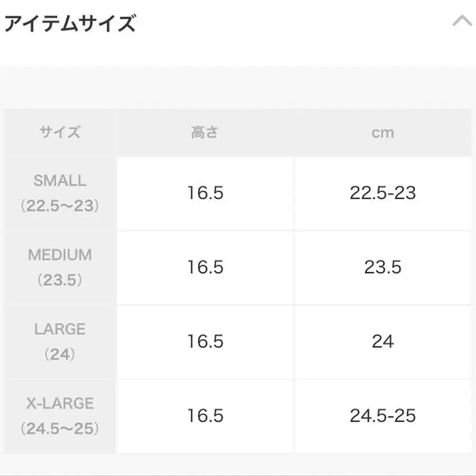Click the 24.5-25 cm cell

[382, 416]
